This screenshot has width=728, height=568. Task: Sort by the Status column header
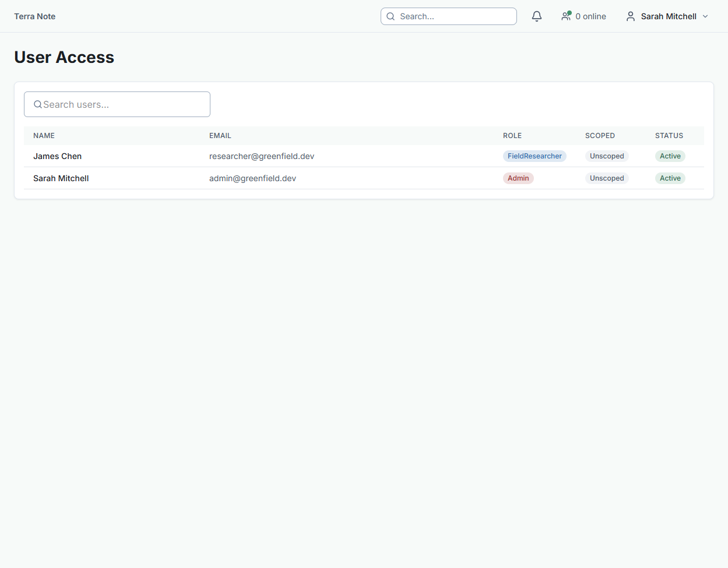669,136
